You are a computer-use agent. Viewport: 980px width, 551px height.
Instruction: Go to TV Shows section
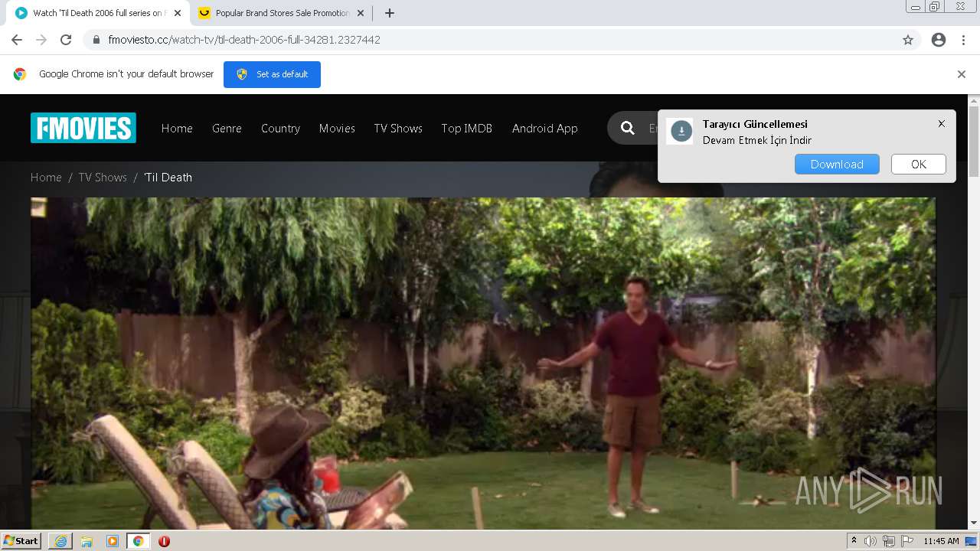point(398,129)
